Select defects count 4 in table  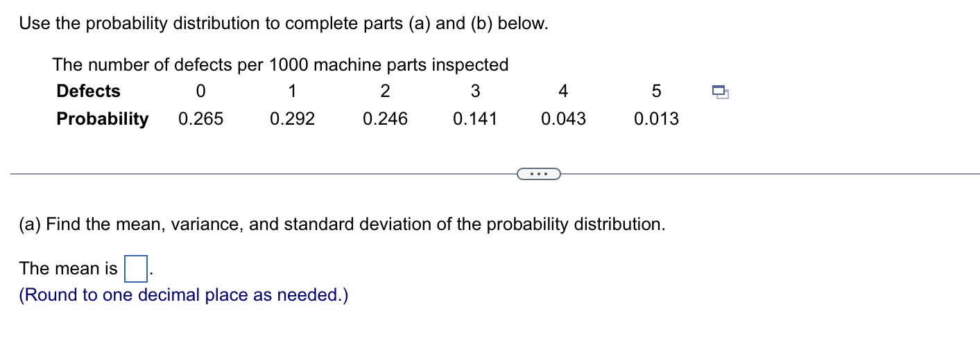point(563,91)
